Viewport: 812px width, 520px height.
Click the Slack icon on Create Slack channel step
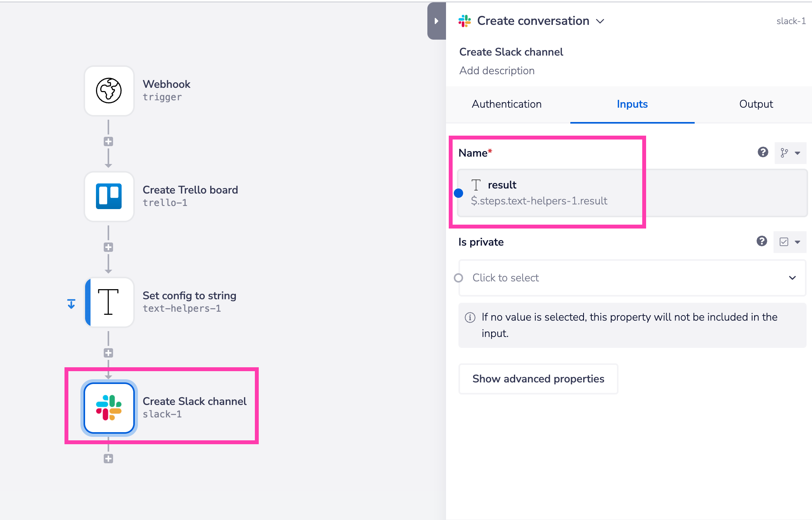pos(109,408)
